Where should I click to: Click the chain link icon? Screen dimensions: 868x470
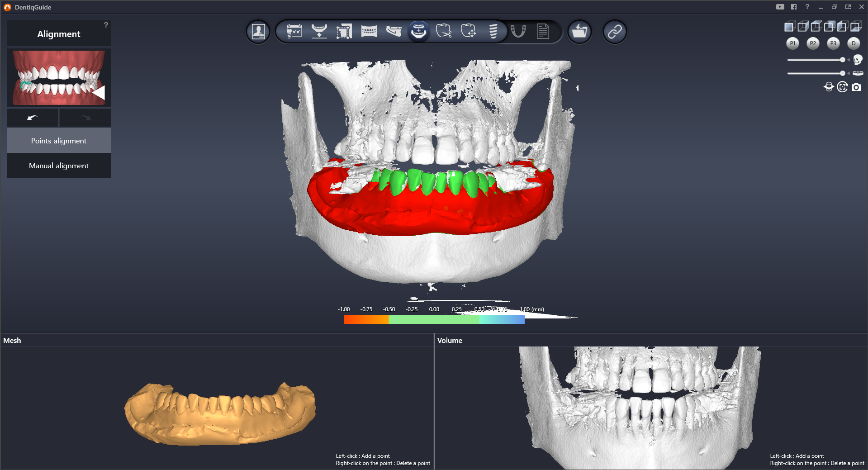click(615, 32)
